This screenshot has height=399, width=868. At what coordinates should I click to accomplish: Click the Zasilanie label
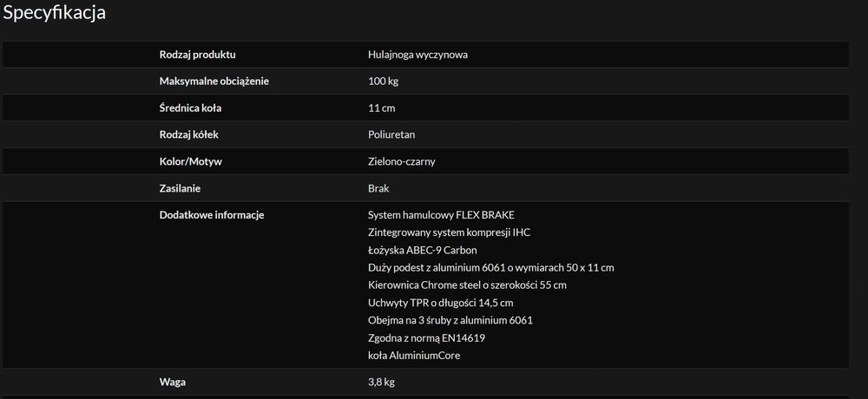pos(181,188)
